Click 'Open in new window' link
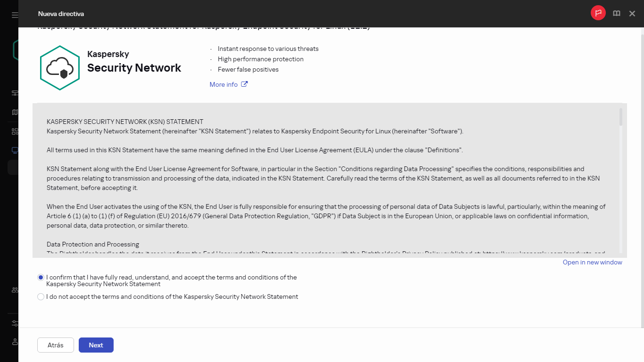Image resolution: width=644 pixels, height=362 pixels. pyautogui.click(x=592, y=262)
